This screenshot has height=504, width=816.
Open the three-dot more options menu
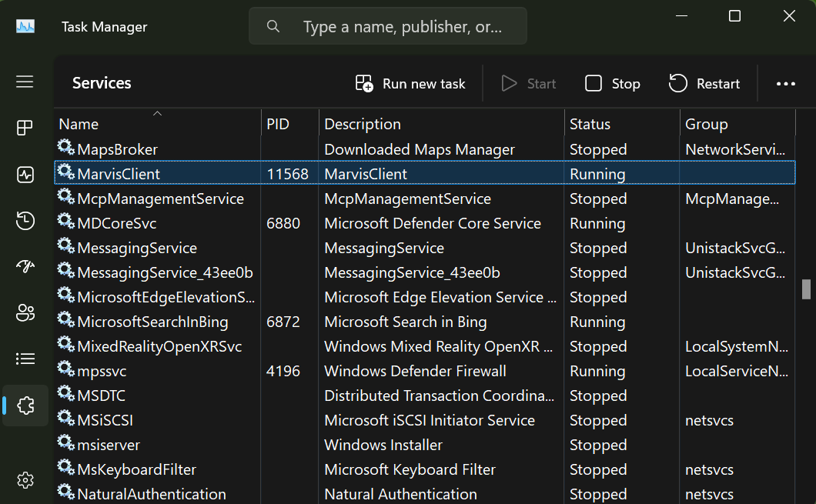click(x=785, y=84)
